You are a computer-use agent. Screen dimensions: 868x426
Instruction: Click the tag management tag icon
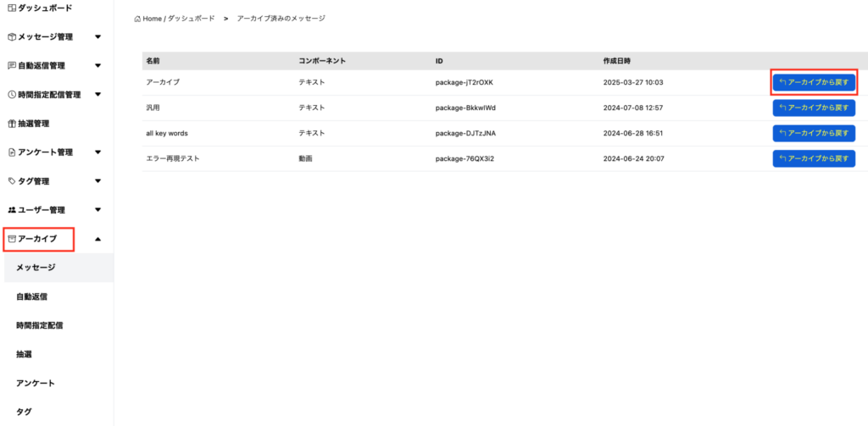tap(11, 181)
